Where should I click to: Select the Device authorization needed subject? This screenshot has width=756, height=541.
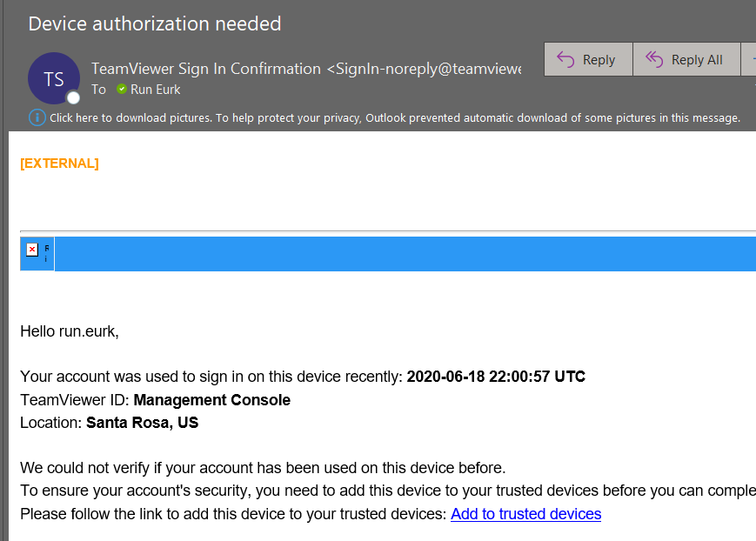(x=155, y=23)
